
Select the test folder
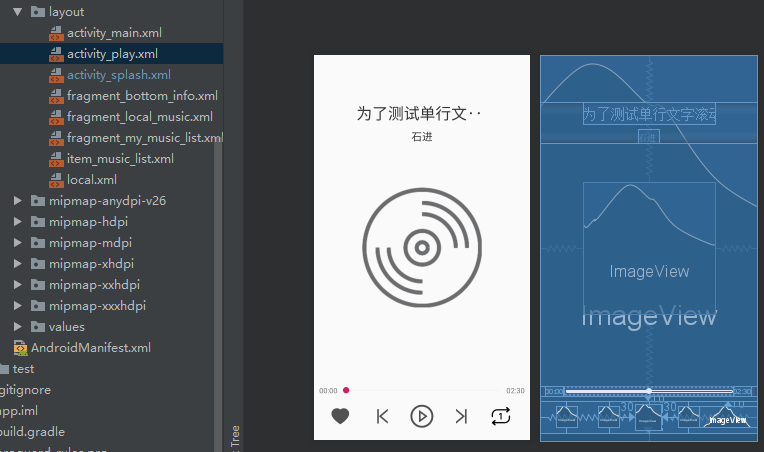[23, 369]
